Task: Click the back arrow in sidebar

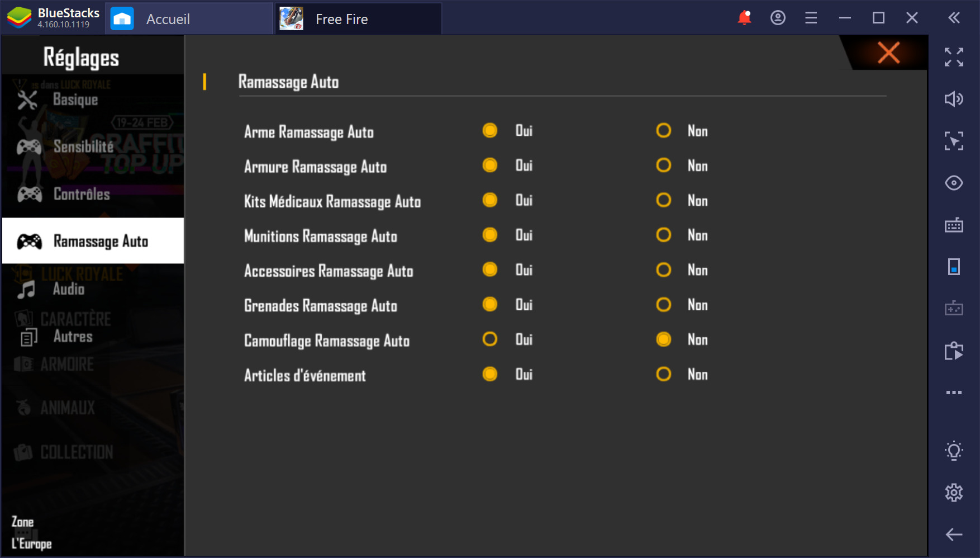Action: pos(954,535)
